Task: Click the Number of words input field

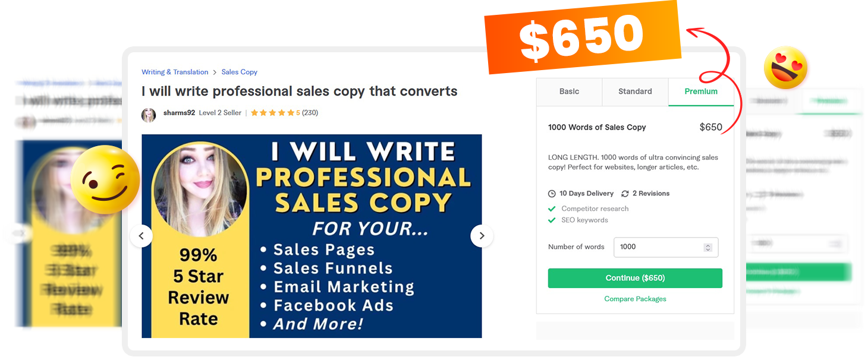Action: (x=666, y=247)
